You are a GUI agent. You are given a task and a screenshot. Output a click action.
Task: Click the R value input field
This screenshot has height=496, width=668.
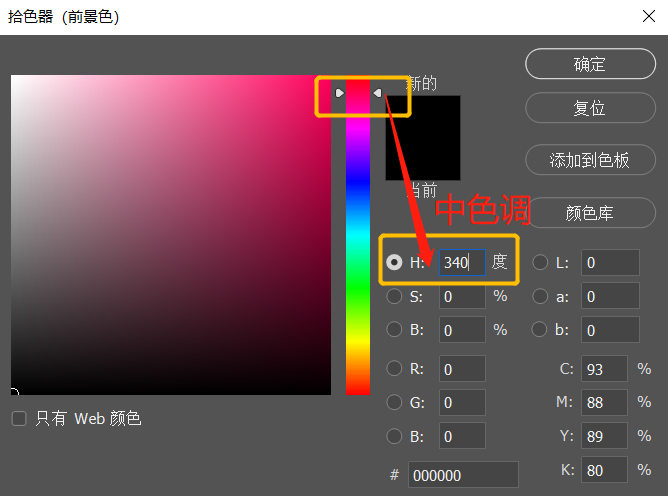462,369
